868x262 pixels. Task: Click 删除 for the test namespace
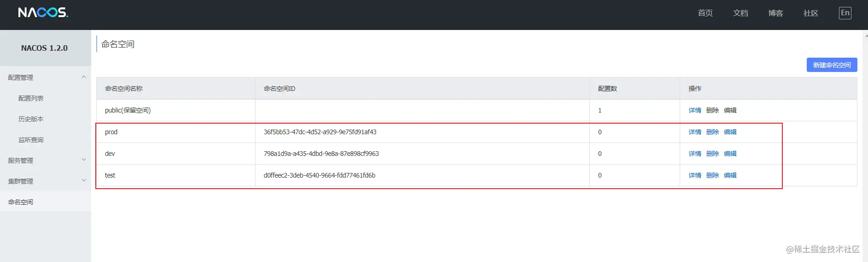(712, 175)
